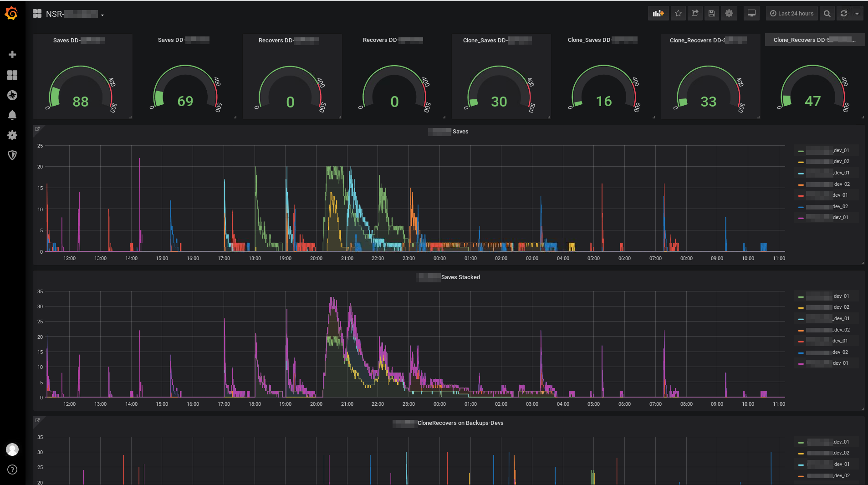868x485 pixels.
Task: Click blue color mark in Saves Stacked legend
Action: click(x=801, y=353)
